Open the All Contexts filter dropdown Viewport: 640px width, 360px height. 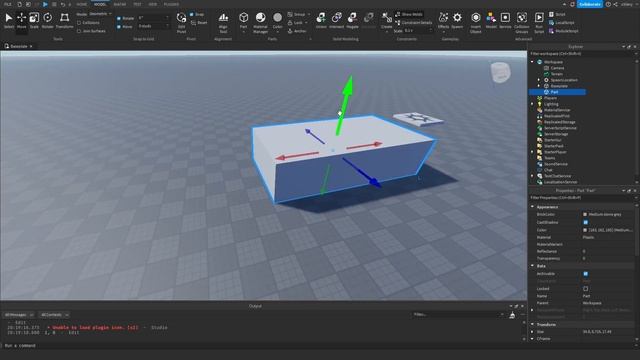click(54, 315)
